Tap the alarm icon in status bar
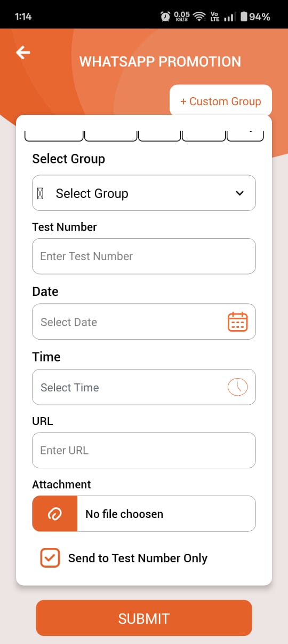Viewport: 288px width, 644px height. 165,17
